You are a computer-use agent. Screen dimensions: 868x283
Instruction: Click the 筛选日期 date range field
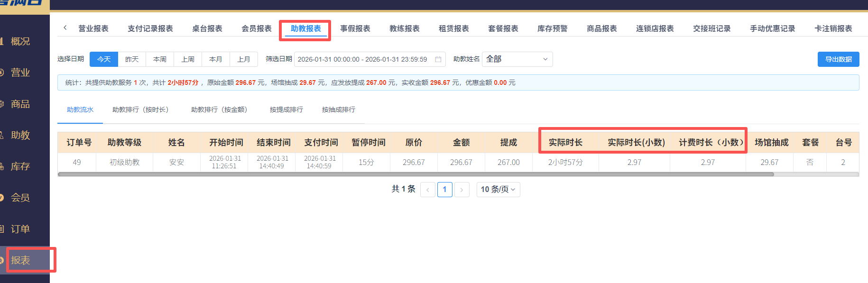[370, 59]
